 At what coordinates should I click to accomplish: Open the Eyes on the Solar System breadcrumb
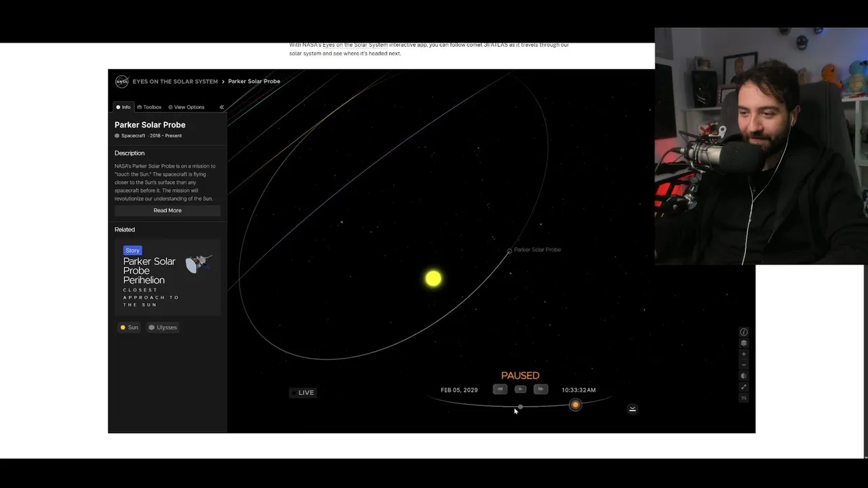pyautogui.click(x=175, y=81)
